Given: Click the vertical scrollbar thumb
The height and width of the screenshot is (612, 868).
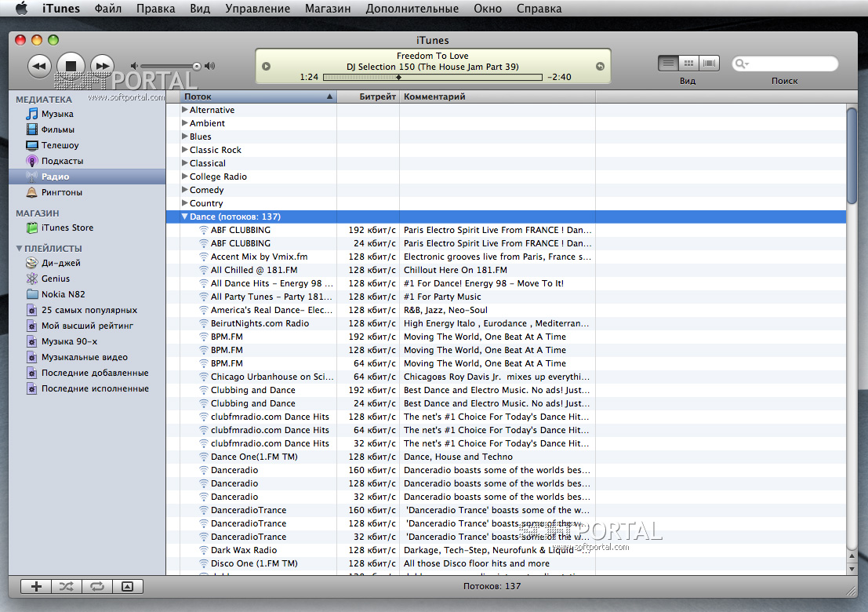Looking at the screenshot, I should click(852, 156).
